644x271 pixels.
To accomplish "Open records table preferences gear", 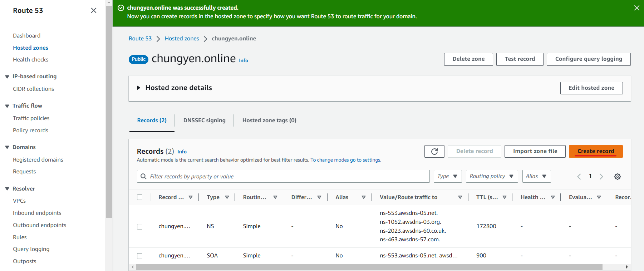I will pyautogui.click(x=618, y=176).
